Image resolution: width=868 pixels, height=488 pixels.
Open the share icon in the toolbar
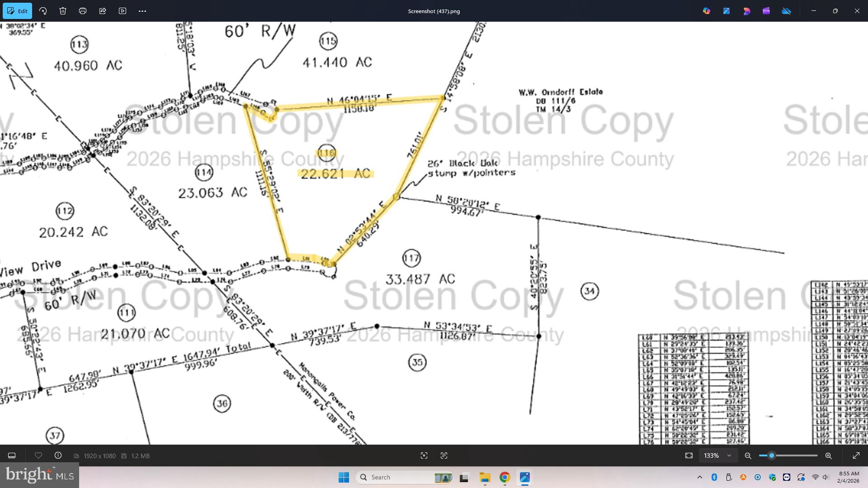[103, 11]
